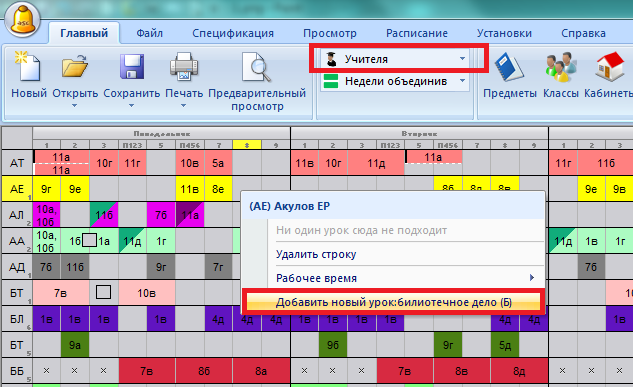The height and width of the screenshot is (387, 633).
Task: Click square card box in АА row
Action: [x=89, y=240]
